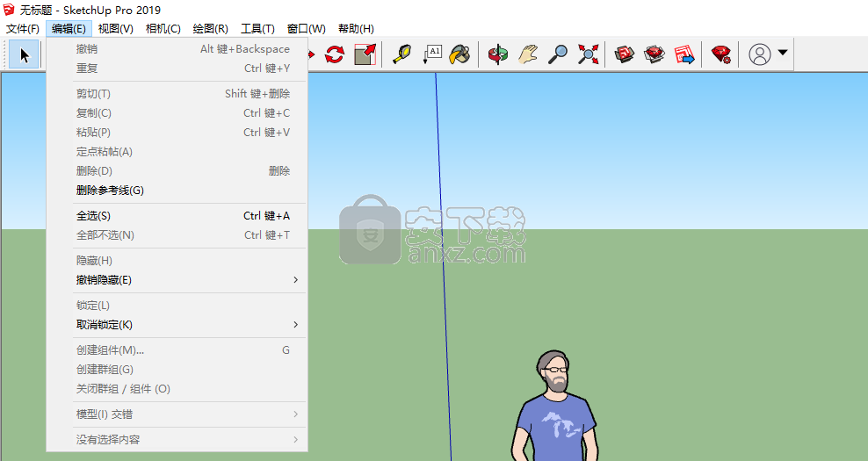
Task: Click the 剪切(T) menu entry
Action: 177,94
